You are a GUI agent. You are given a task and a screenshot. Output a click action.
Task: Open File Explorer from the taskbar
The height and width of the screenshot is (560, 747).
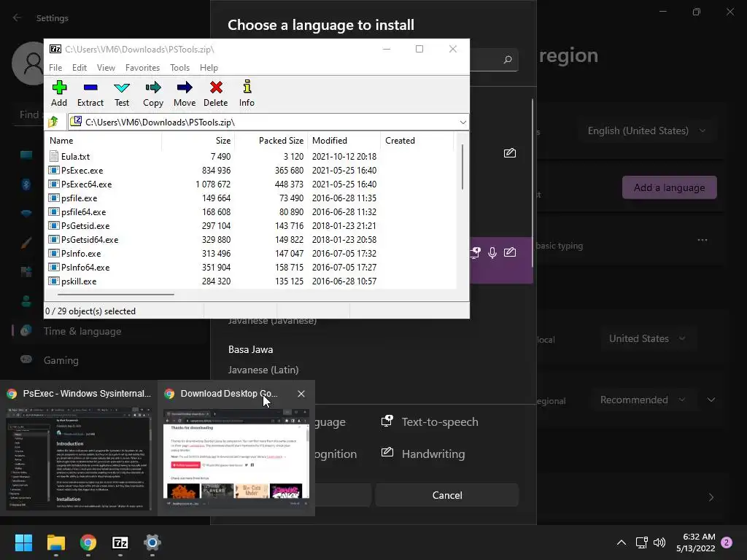[x=55, y=542]
